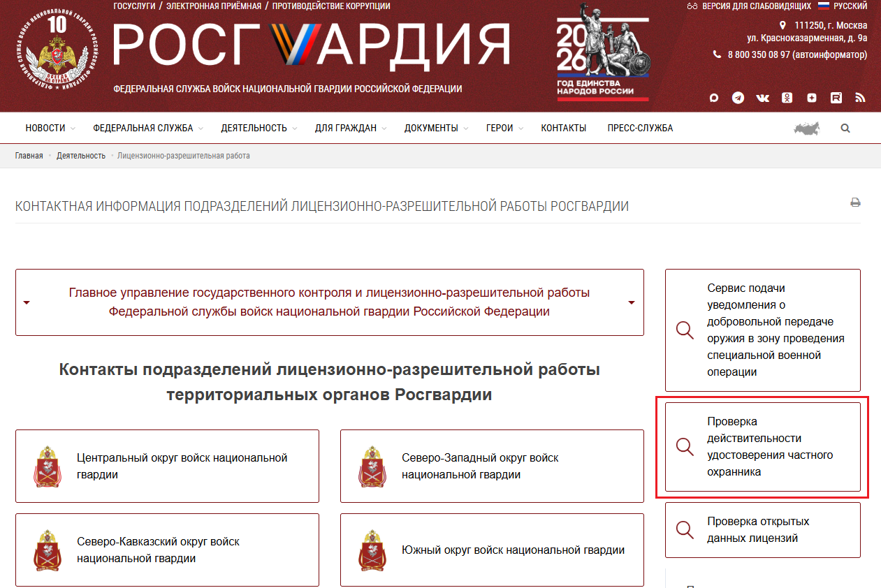This screenshot has width=881, height=588.
Task: Click emblem of Южный округ card
Action: 371,550
